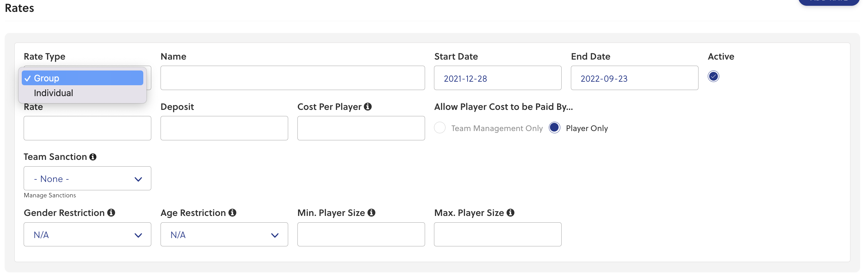Click the Max. Player Size info icon
Screen dimensions: 868x280
click(x=510, y=213)
